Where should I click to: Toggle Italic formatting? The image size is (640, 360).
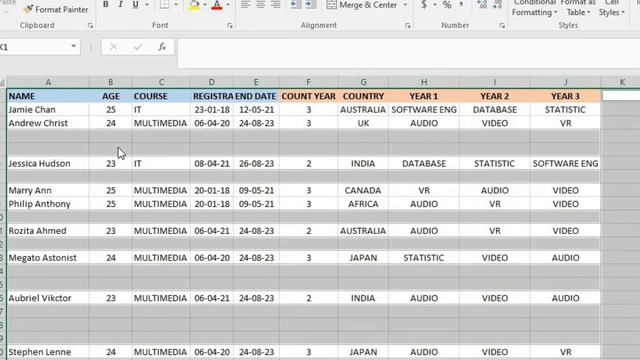(120, 5)
